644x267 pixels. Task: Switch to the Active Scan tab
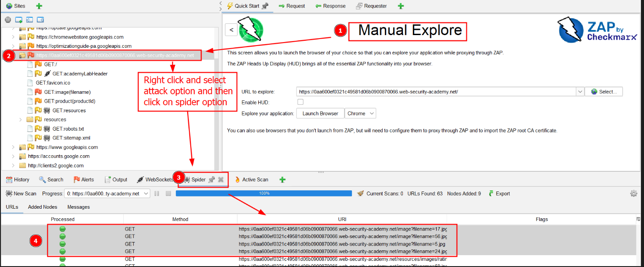click(252, 179)
